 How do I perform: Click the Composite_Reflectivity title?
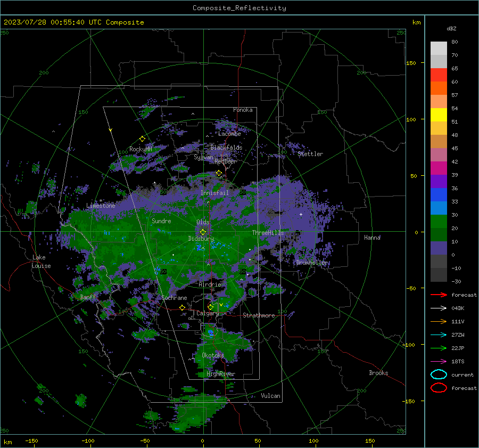point(240,8)
